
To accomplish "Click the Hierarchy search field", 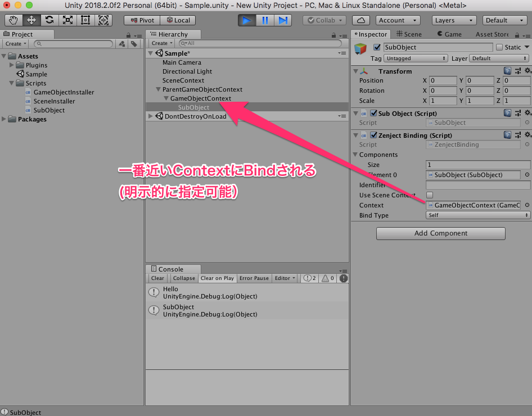I will click(x=260, y=43).
